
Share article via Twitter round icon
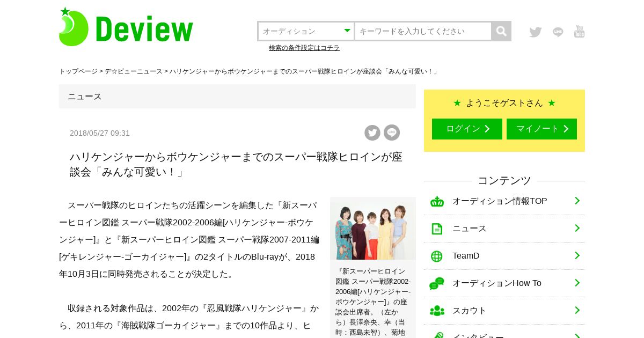[372, 133]
